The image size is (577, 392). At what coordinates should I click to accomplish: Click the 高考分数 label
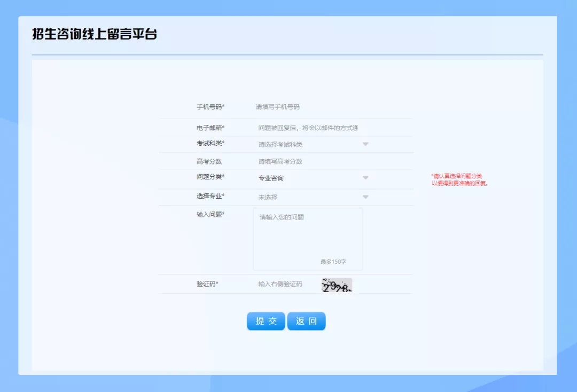click(x=209, y=161)
